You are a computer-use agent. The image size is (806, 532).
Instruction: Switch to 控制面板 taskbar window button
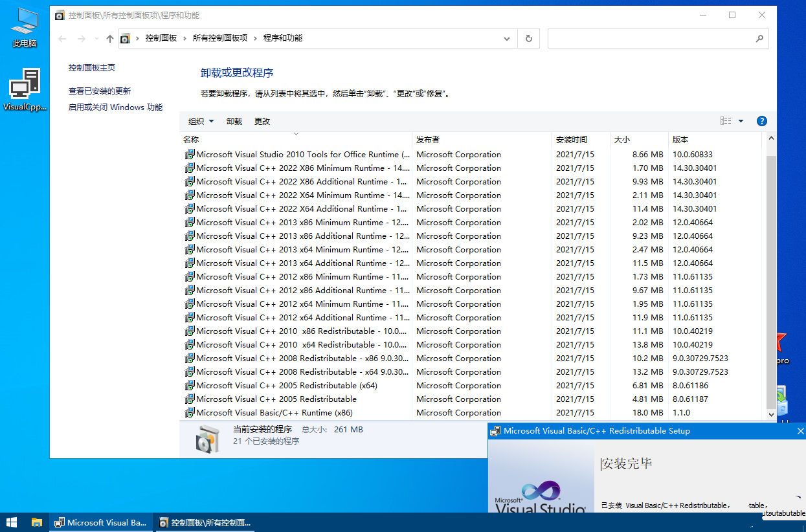(205, 522)
